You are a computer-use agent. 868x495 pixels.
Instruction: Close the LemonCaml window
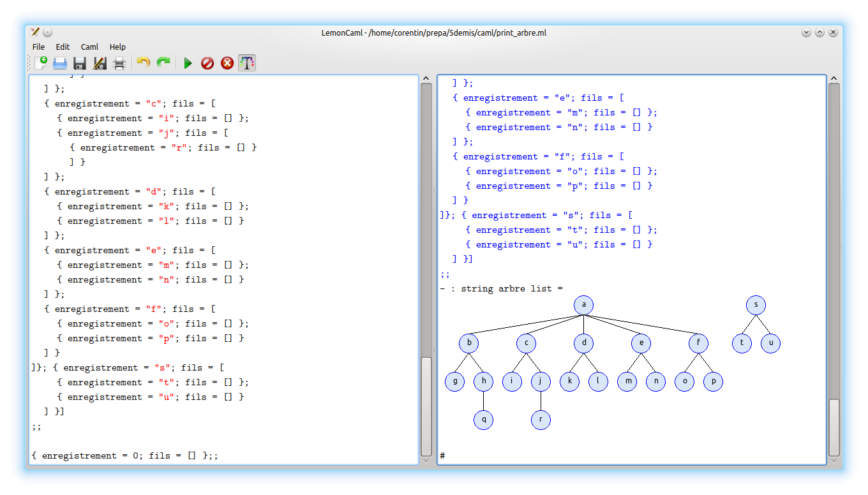(833, 33)
